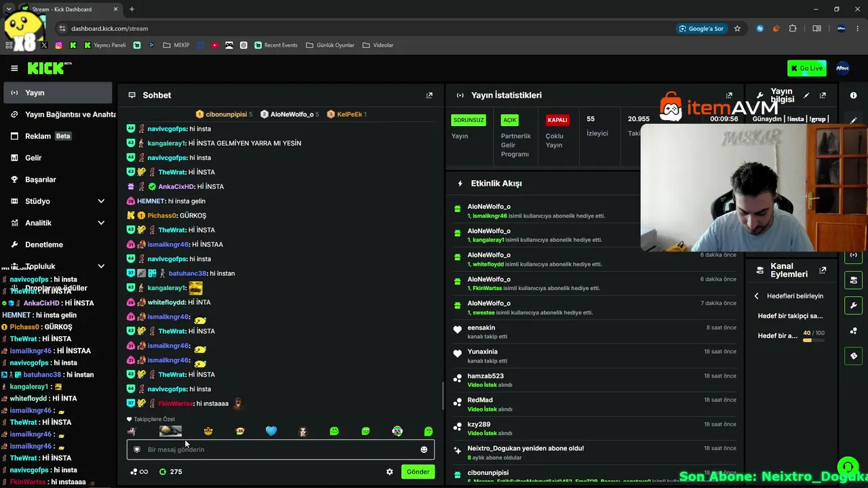Viewport: 868px width, 488px height.
Task: Click the Go Live button
Action: (x=806, y=68)
